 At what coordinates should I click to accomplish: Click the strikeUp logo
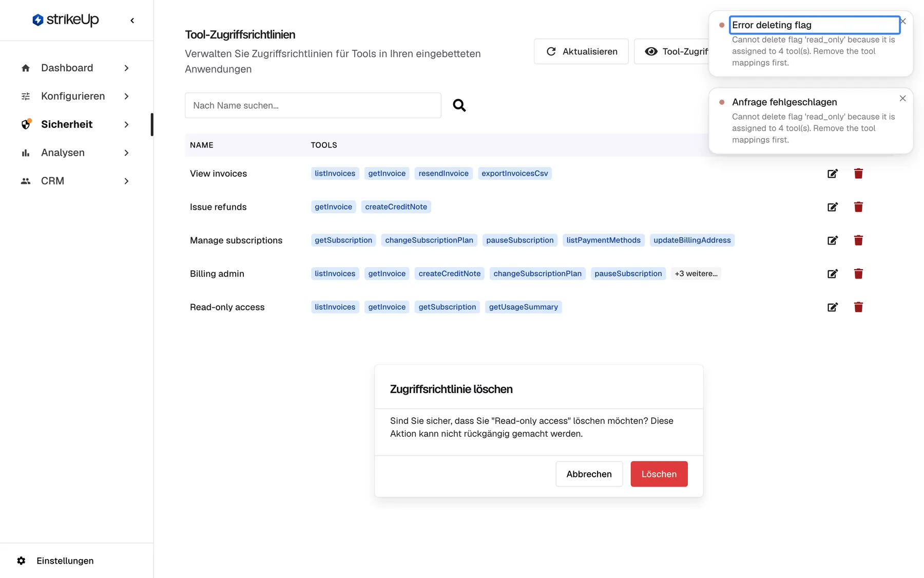point(65,20)
